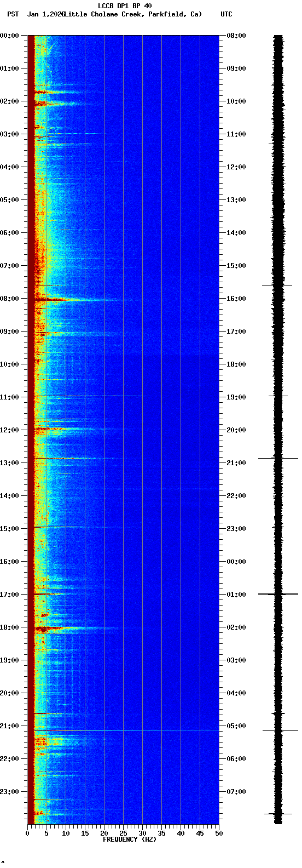
Task: Select the 14:00 label on the PST axis
Action: pos(9,496)
